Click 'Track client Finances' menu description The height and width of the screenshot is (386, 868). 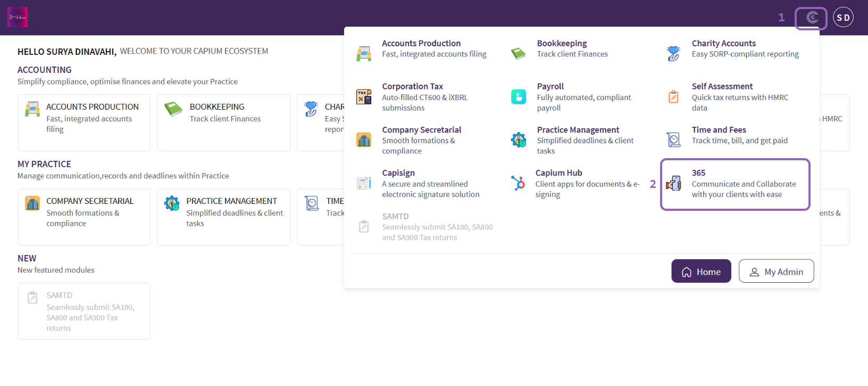pos(572,54)
